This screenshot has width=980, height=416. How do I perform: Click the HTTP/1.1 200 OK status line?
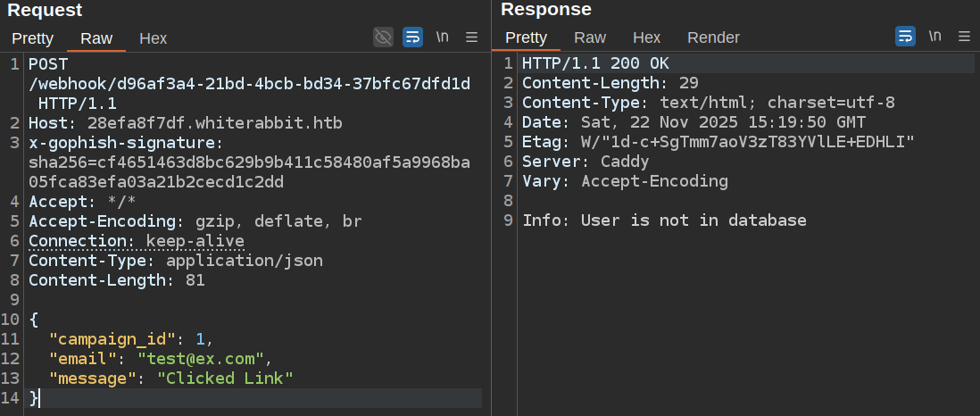click(595, 63)
